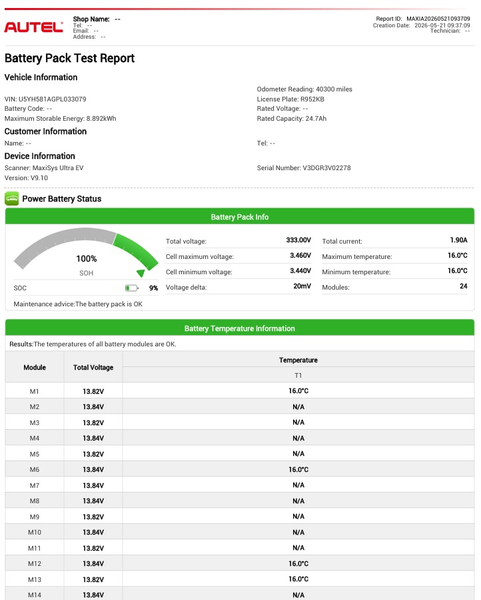Click the Battery Pack Test Report title

coord(69,58)
